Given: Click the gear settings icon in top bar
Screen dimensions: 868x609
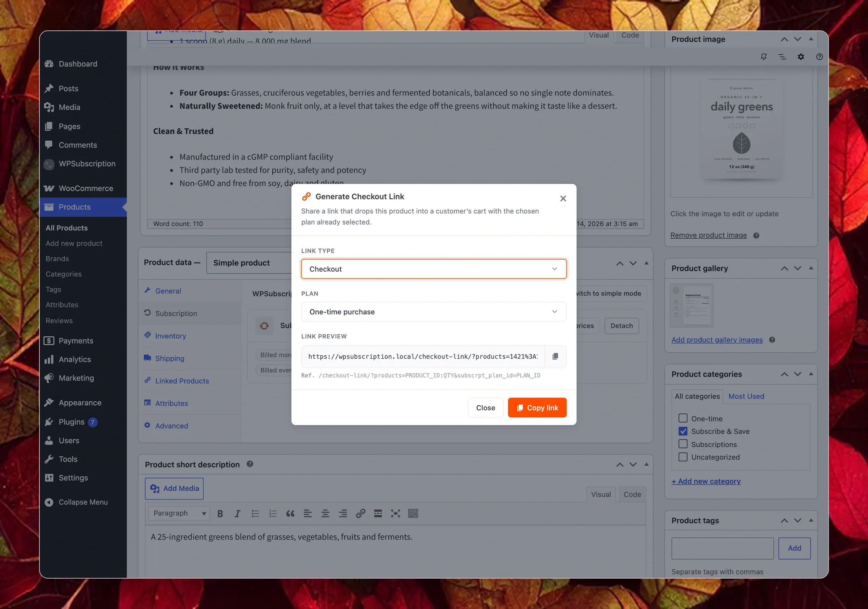Looking at the screenshot, I should click(x=801, y=57).
